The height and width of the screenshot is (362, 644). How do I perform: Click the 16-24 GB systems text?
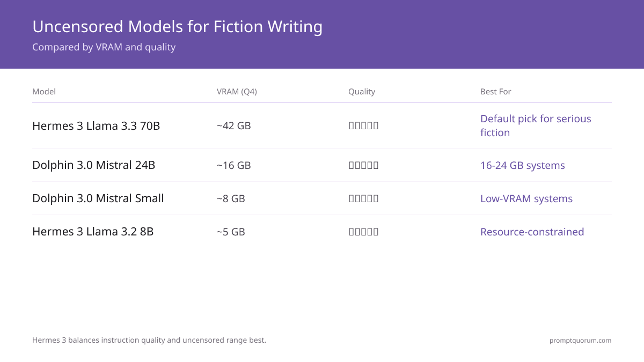click(x=523, y=165)
